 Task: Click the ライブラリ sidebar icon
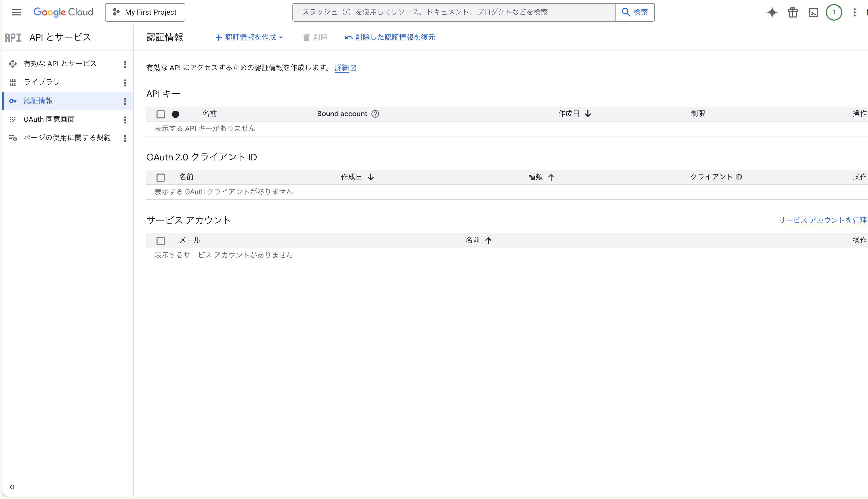[x=13, y=82]
